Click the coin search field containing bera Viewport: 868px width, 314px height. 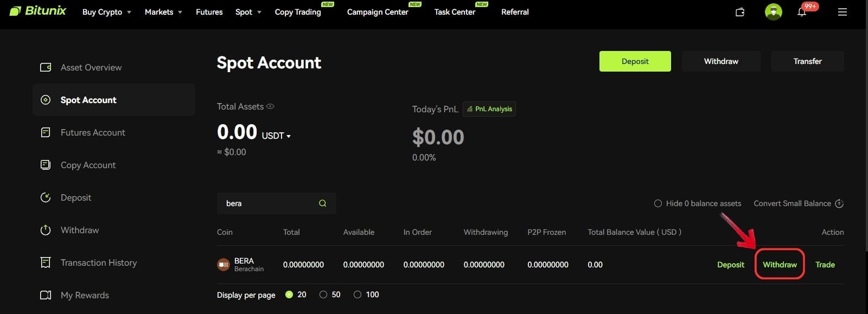[277, 203]
